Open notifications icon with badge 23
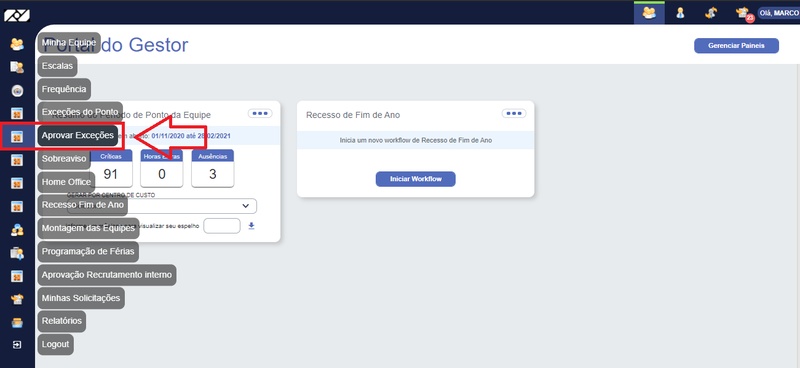The image size is (800, 368). (x=743, y=14)
